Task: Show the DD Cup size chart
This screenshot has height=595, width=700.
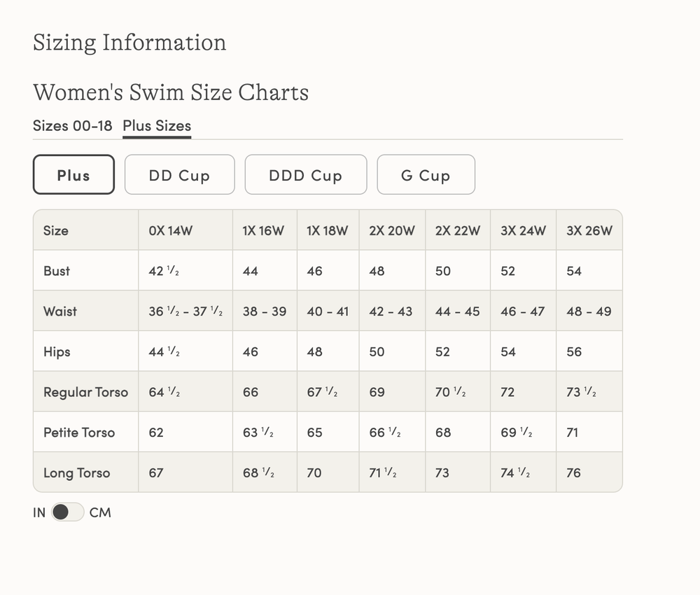Action: tap(179, 175)
